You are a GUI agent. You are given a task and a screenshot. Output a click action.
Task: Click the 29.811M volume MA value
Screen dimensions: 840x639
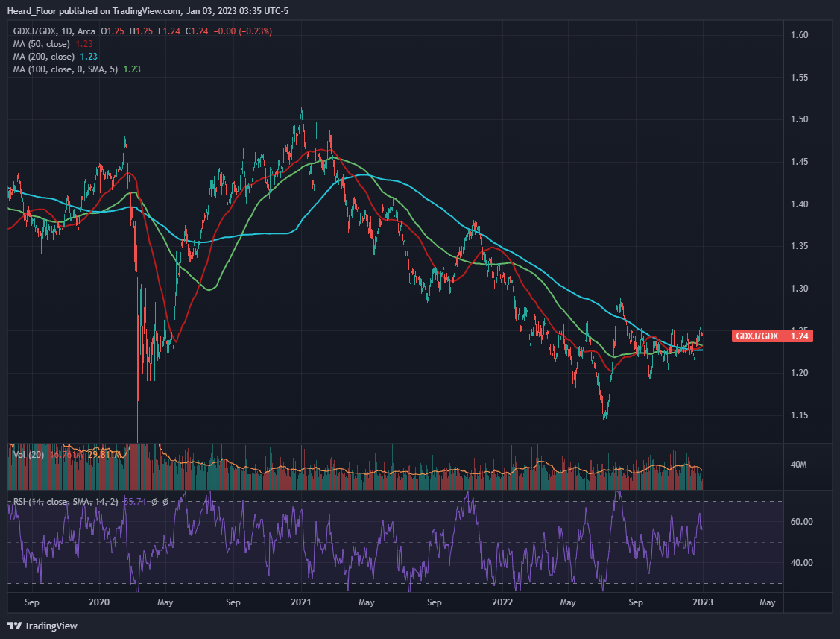[105, 455]
